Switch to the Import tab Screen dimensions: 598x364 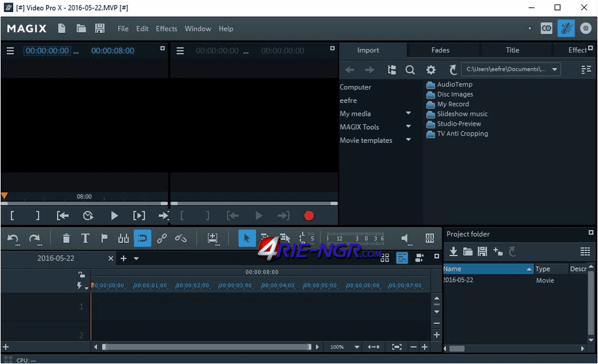point(368,50)
